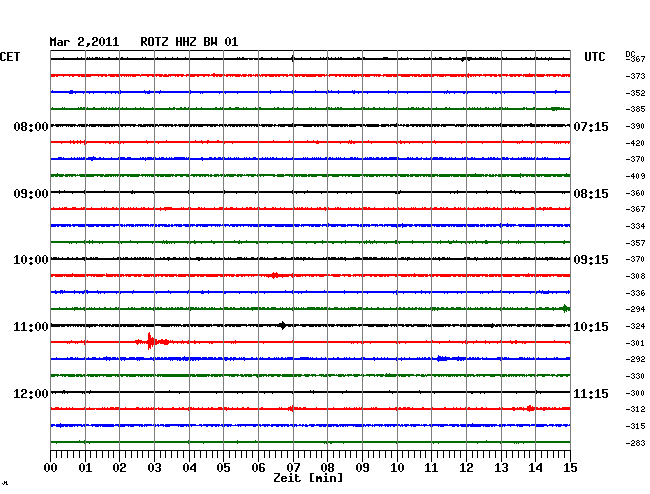Select the "CET" time zone label
Image resolution: width=650 pixels, height=494 pixels.
point(10,57)
